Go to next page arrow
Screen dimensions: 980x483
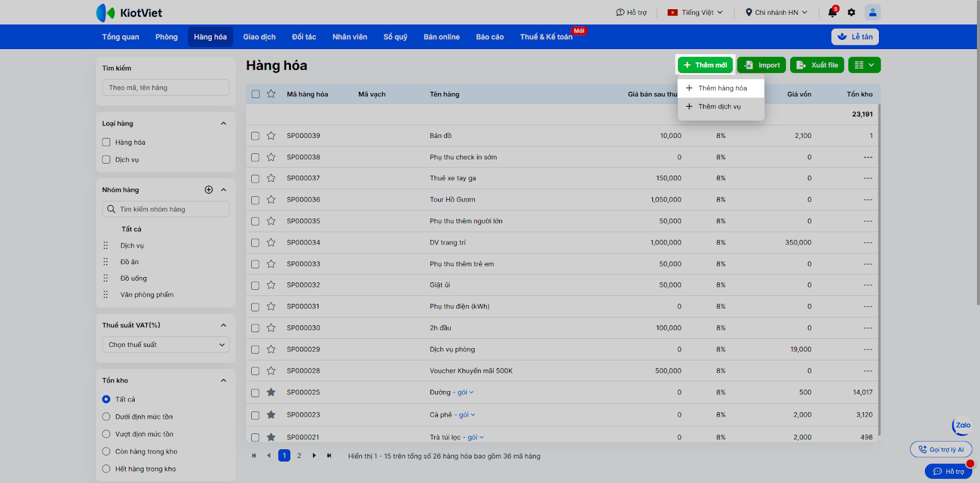[x=314, y=455]
